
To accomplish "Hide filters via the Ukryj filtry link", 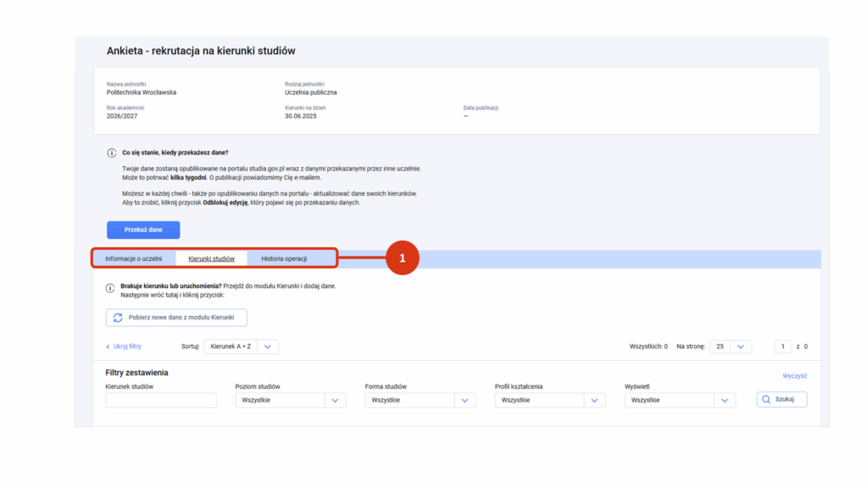I will (x=124, y=347).
